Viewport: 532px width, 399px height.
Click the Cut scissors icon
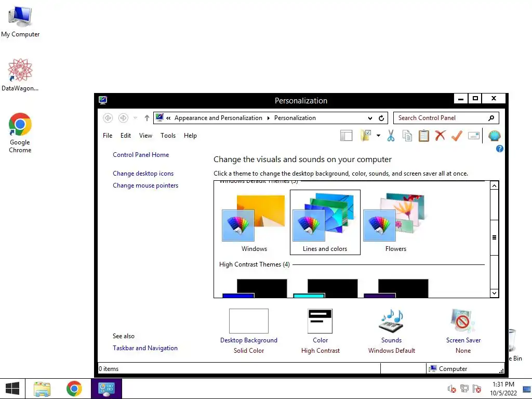[391, 136]
